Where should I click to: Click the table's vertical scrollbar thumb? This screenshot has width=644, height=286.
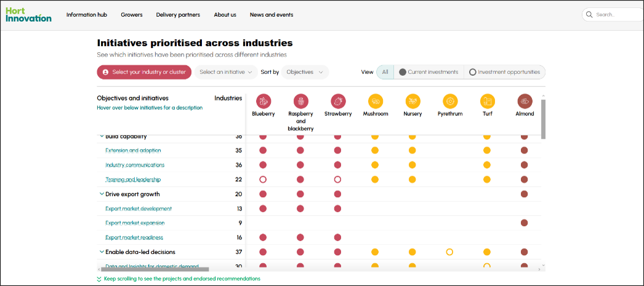tap(543, 119)
